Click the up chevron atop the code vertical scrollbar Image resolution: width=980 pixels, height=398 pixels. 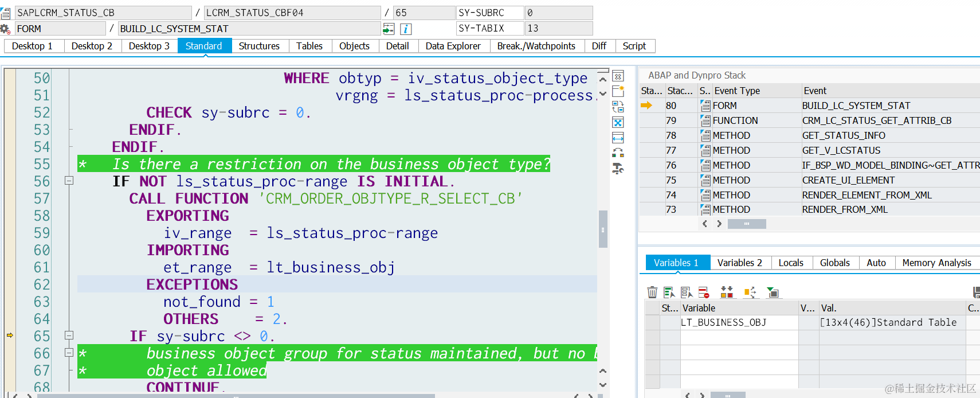coord(603,79)
